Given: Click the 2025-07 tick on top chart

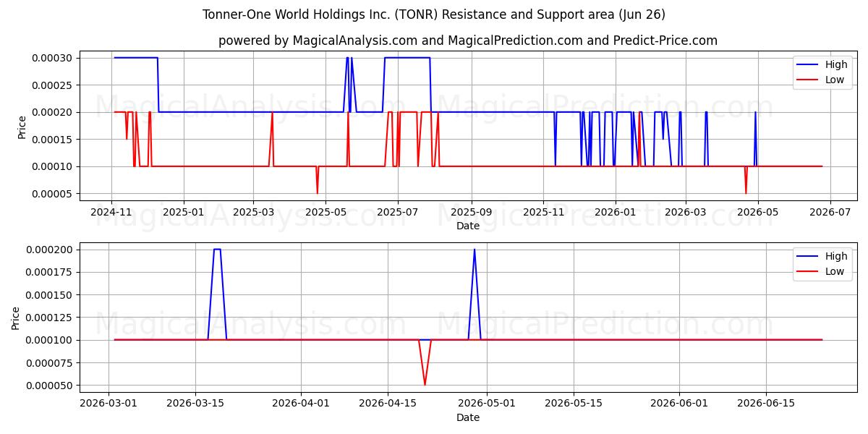Looking at the screenshot, I should click(x=398, y=213).
